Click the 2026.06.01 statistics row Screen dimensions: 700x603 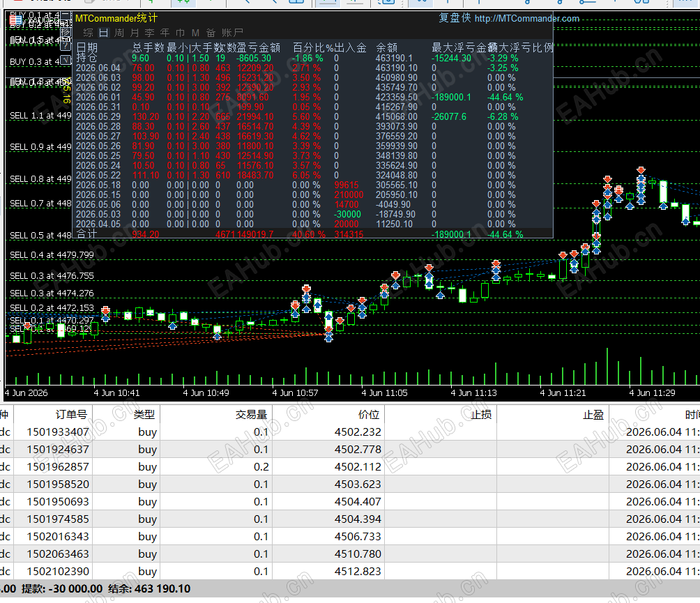pos(312,98)
